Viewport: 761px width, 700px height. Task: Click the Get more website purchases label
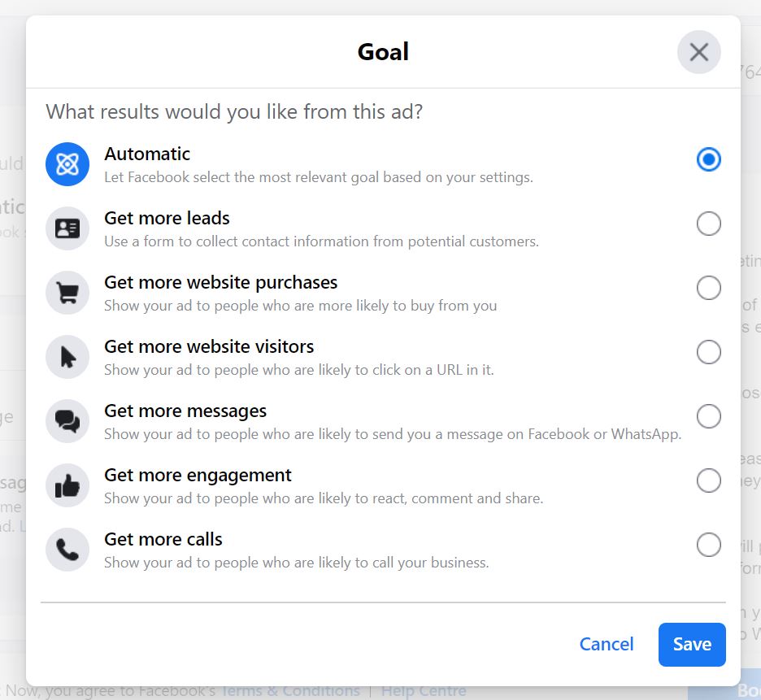(x=221, y=283)
